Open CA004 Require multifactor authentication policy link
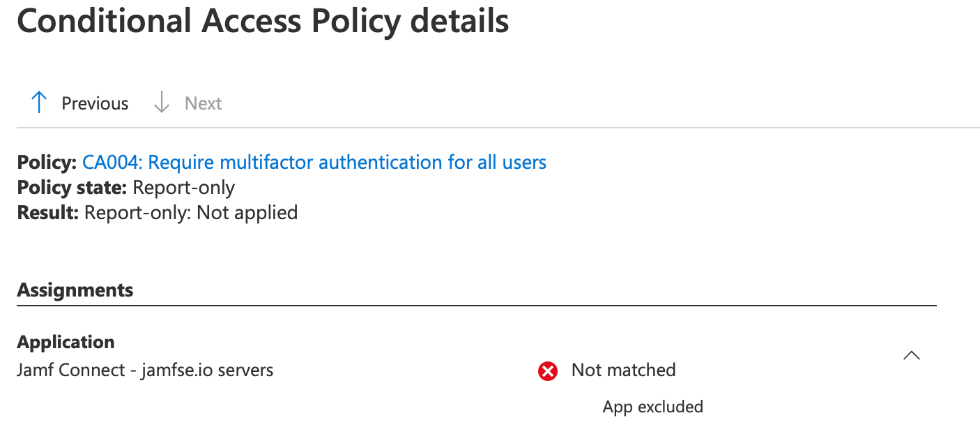This screenshot has width=980, height=434. [314, 163]
